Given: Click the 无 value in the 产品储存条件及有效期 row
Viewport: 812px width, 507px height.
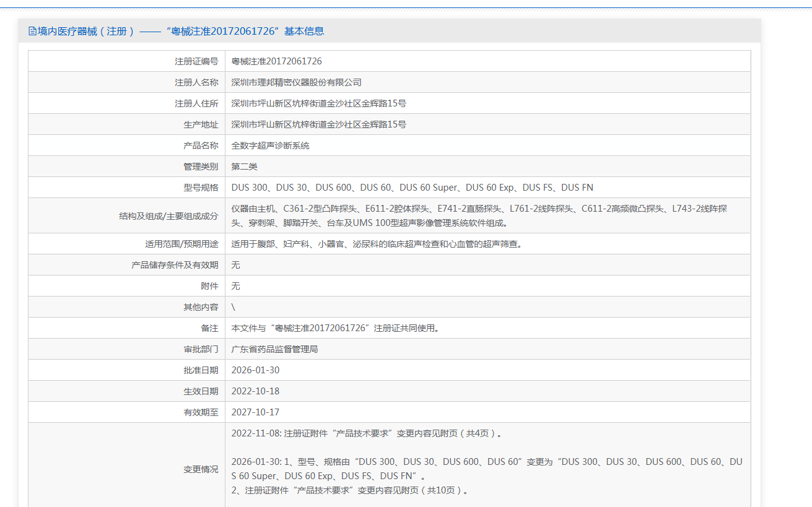Looking at the screenshot, I should click(x=235, y=265).
